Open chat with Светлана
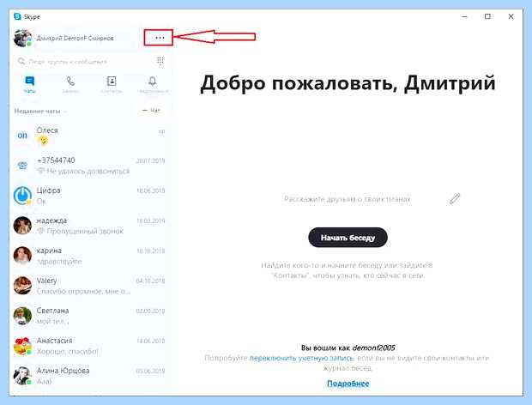The image size is (532, 405). click(x=90, y=316)
